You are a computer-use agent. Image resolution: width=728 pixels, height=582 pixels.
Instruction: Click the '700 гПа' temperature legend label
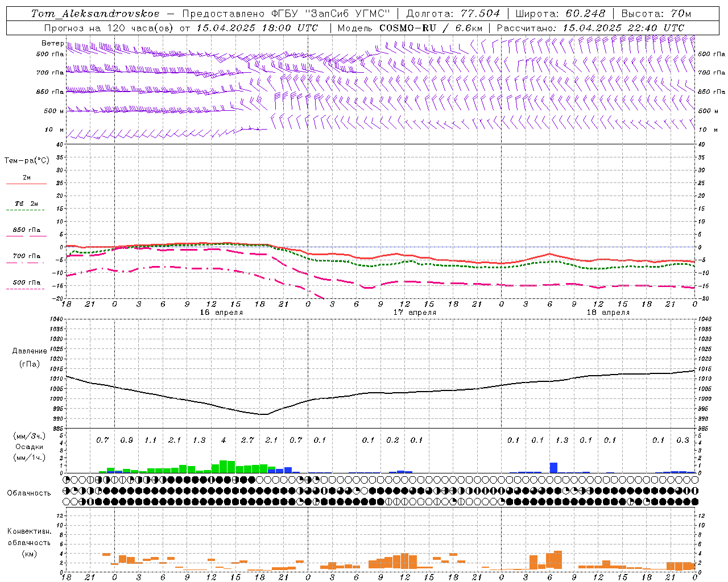coord(27,256)
